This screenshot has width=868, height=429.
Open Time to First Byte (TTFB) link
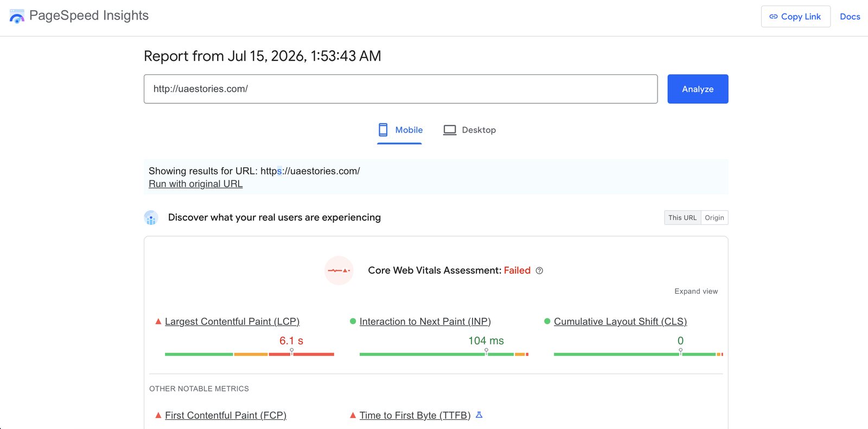coord(415,415)
